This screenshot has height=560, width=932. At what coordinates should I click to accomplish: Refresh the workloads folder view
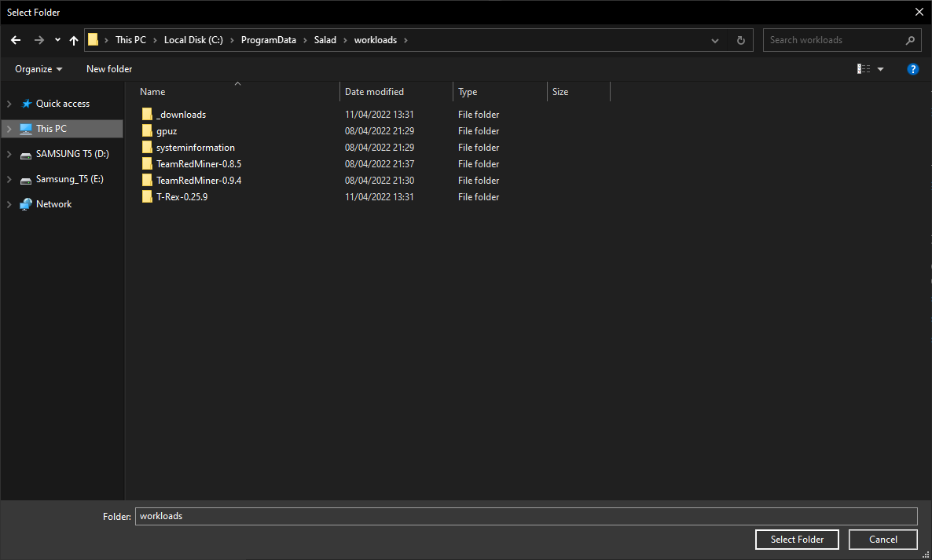point(740,40)
